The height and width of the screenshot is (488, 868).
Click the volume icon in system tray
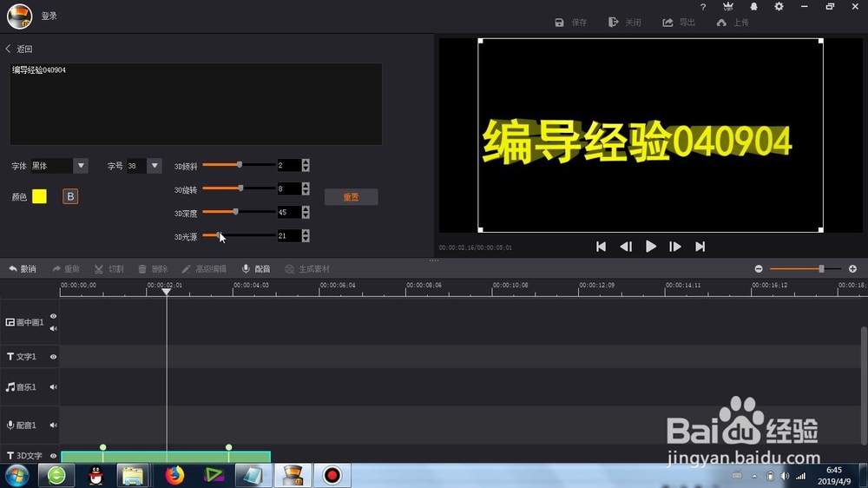(x=785, y=476)
